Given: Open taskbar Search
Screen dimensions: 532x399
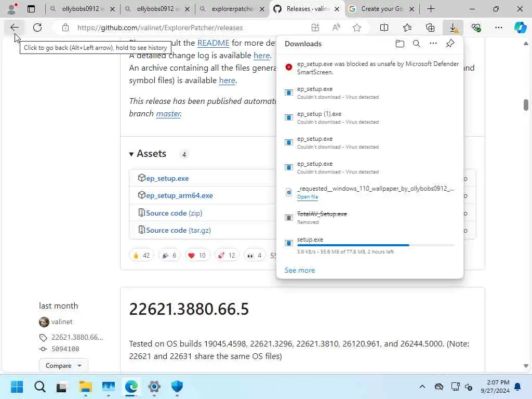Looking at the screenshot, I should tap(39, 387).
